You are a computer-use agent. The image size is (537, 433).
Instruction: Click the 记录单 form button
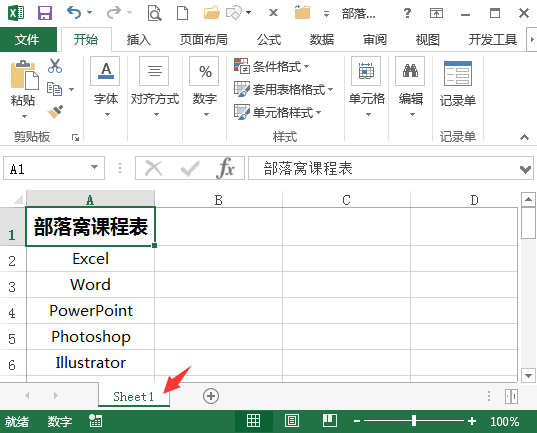(458, 84)
